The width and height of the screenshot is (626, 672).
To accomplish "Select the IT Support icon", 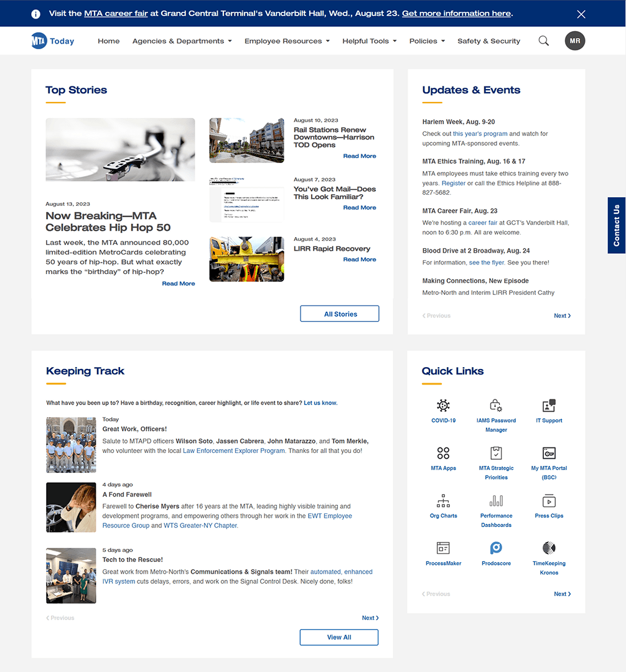I will (548, 408).
